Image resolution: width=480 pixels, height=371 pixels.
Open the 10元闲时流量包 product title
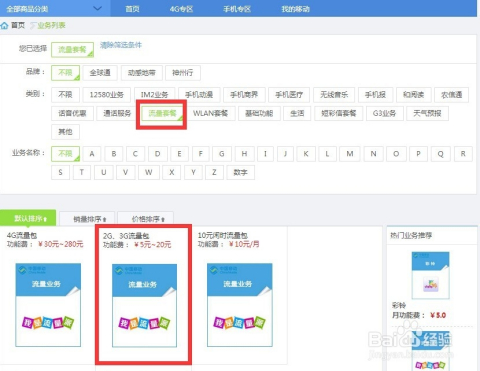click(x=223, y=235)
